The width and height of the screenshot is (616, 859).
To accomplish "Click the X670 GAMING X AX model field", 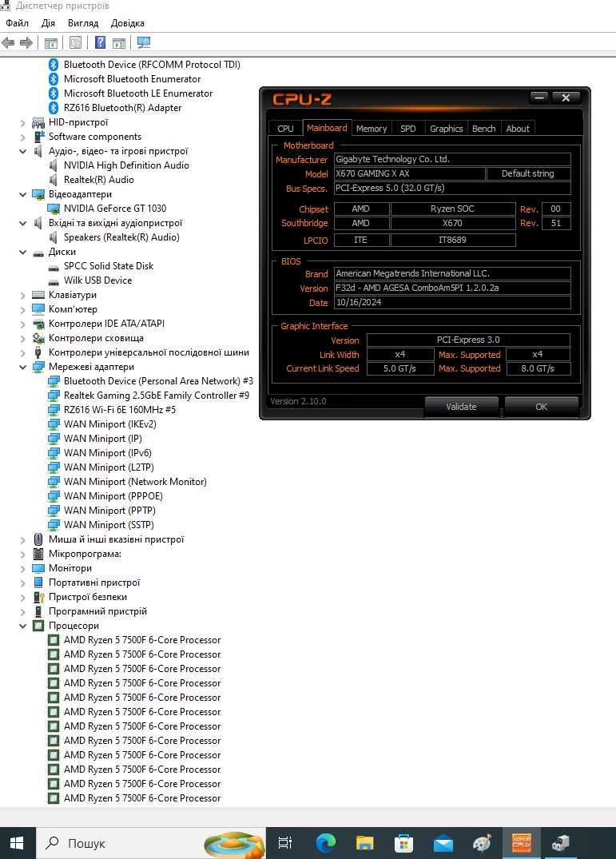I will pyautogui.click(x=410, y=173).
